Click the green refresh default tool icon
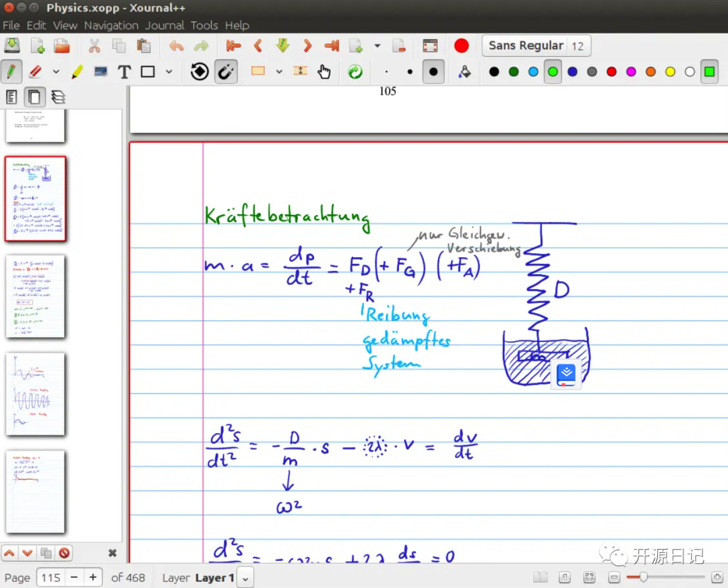This screenshot has width=728, height=588. tap(355, 72)
